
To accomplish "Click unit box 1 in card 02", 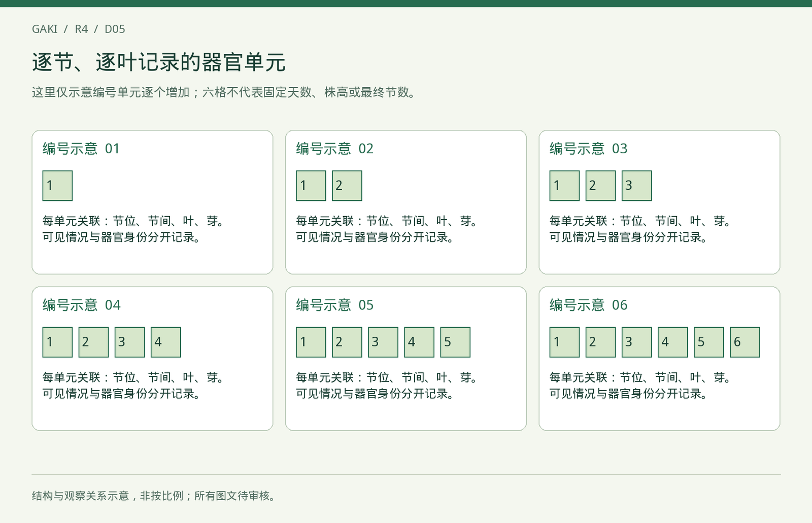I will click(311, 186).
